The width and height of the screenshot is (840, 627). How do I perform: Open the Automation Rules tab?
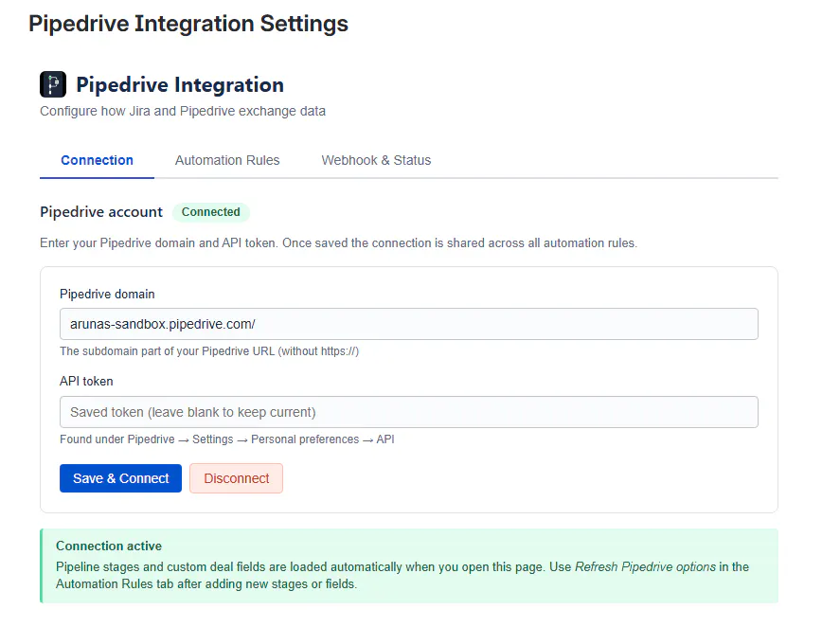[x=227, y=160]
